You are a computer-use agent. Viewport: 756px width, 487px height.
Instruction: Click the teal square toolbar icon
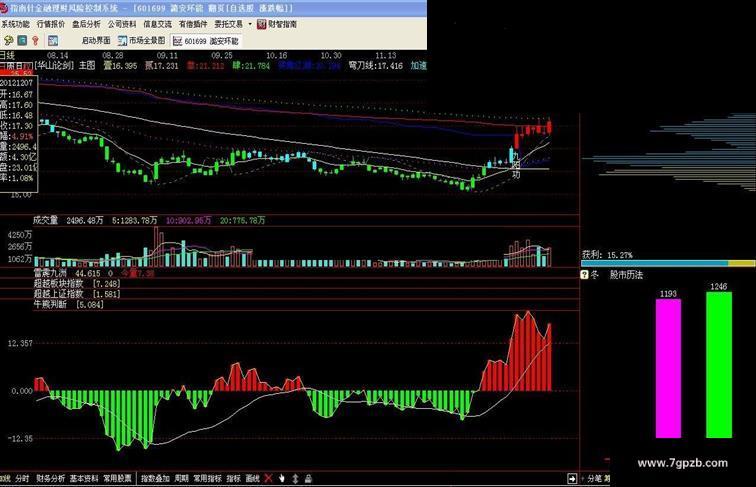pyautogui.click(x=22, y=41)
